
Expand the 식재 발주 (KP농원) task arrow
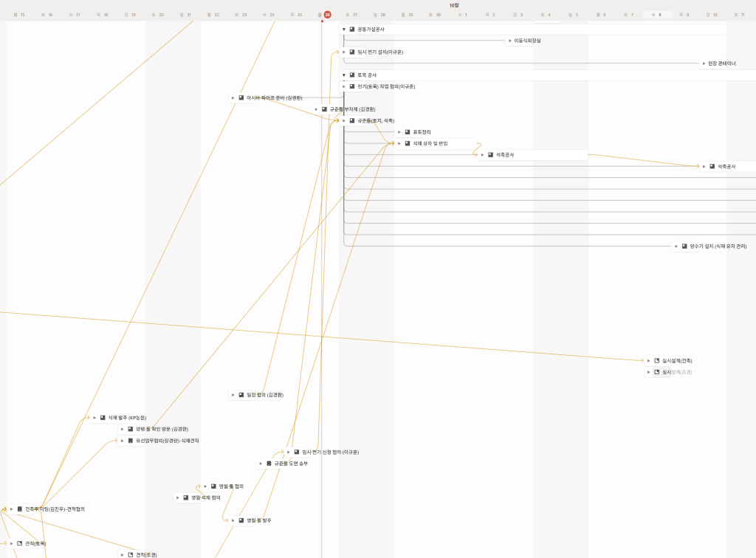coord(94,418)
